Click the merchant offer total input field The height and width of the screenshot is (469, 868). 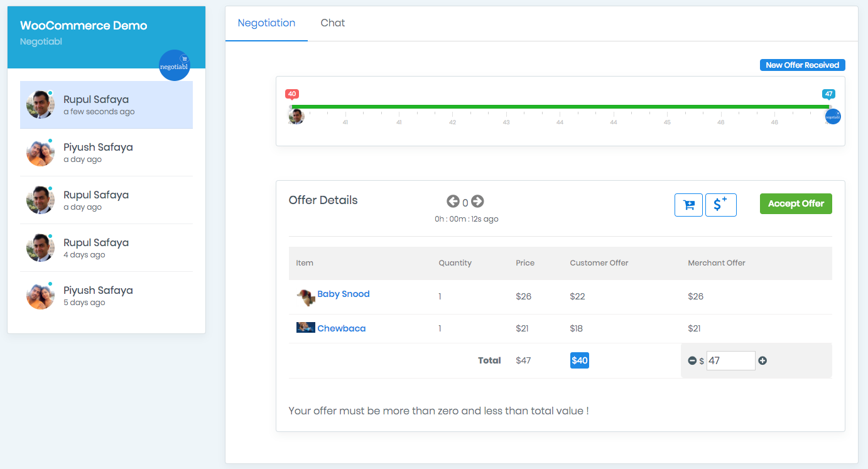point(730,361)
